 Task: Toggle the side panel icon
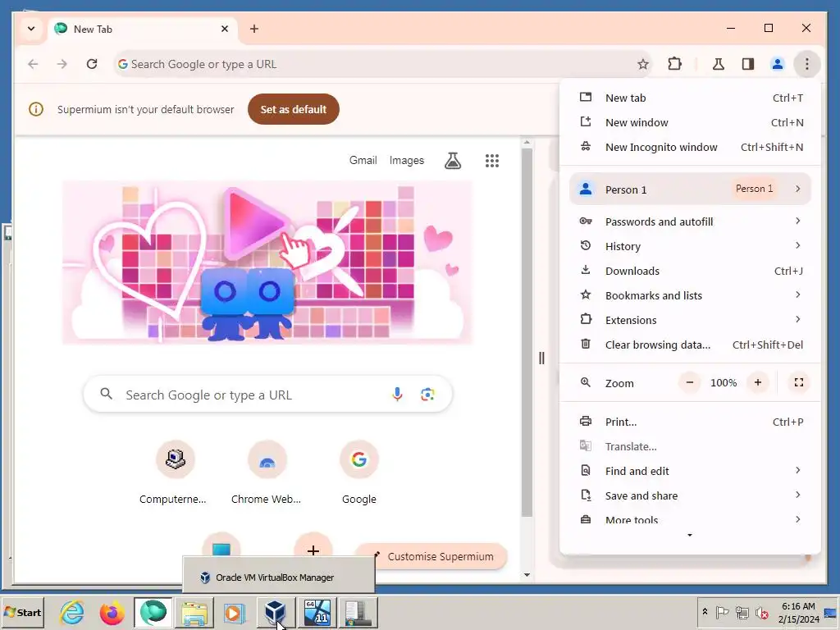coord(748,64)
